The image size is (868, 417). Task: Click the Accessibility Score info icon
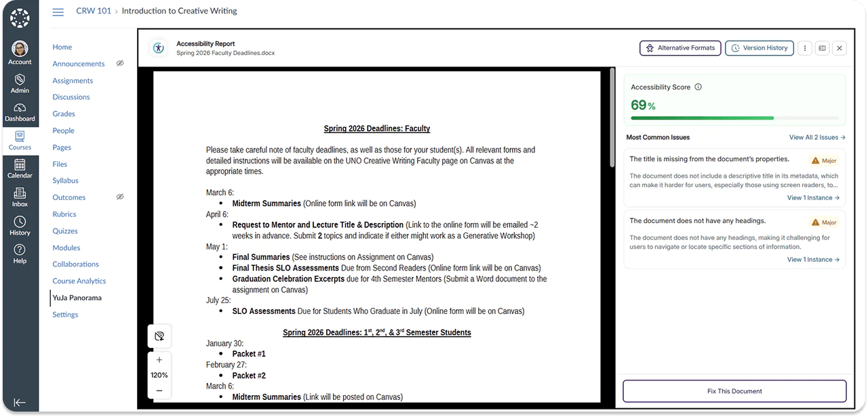698,87
